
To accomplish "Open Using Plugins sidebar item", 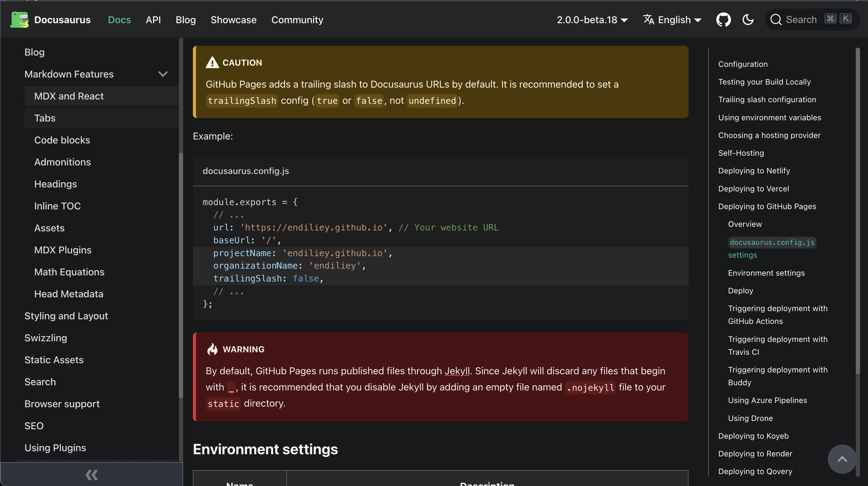I will [x=96, y=448].
